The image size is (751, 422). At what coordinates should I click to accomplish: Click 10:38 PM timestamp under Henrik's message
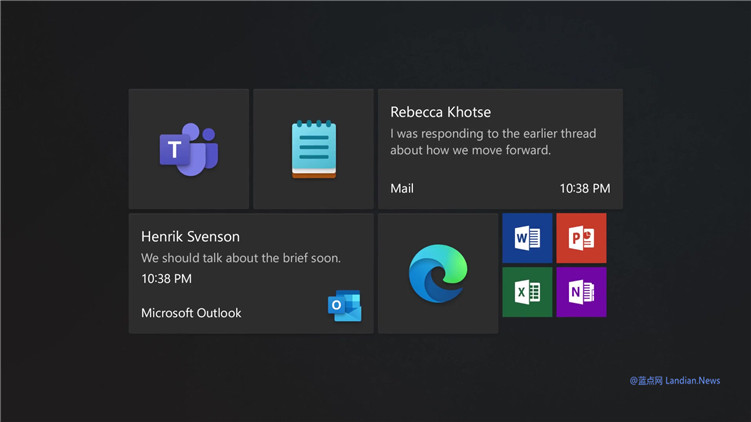[x=166, y=278]
